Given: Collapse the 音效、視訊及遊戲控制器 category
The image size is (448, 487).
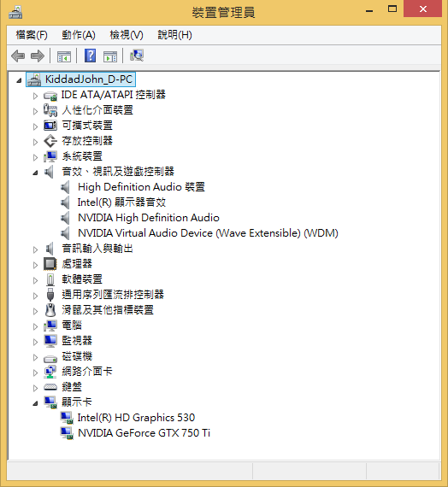Looking at the screenshot, I should click(x=35, y=173).
